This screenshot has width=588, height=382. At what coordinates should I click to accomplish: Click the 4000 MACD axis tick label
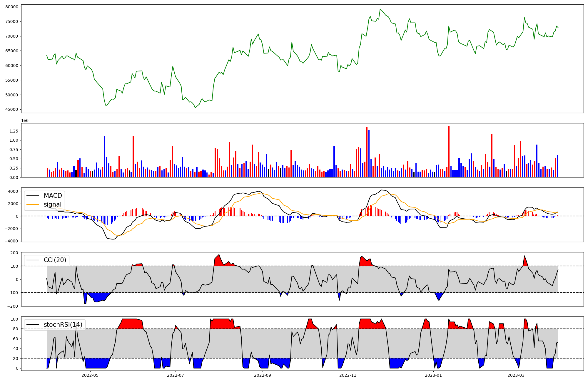coord(14,191)
